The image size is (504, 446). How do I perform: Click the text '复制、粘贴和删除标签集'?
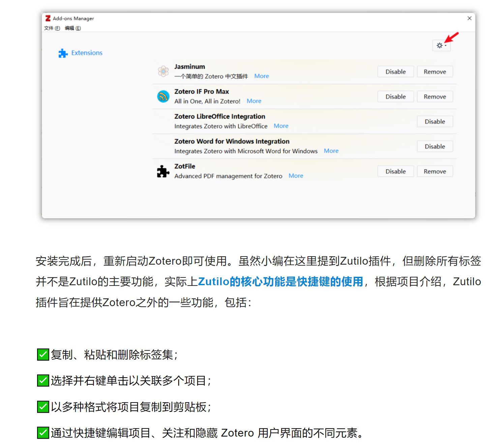112,355
